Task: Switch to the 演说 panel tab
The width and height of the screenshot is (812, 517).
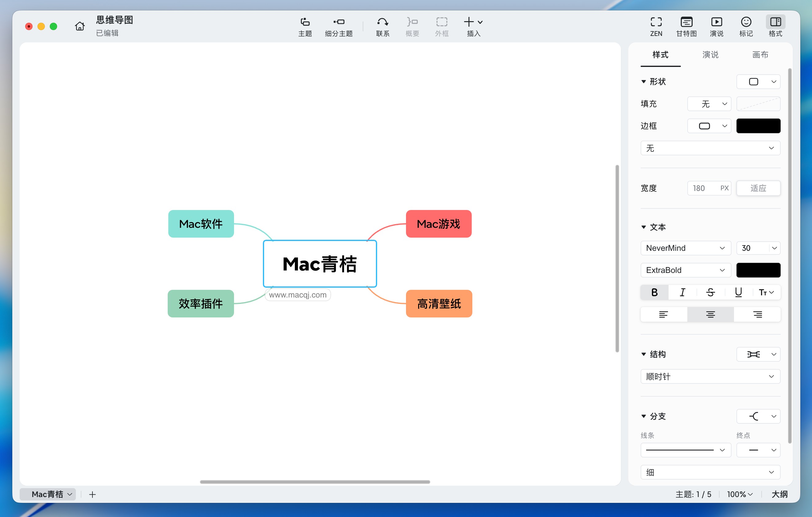Action: click(710, 55)
